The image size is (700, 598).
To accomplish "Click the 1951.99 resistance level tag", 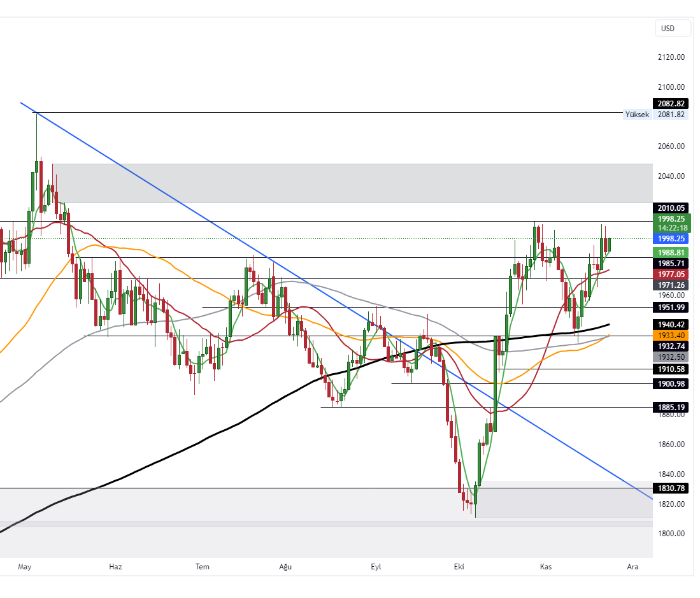I will [669, 308].
